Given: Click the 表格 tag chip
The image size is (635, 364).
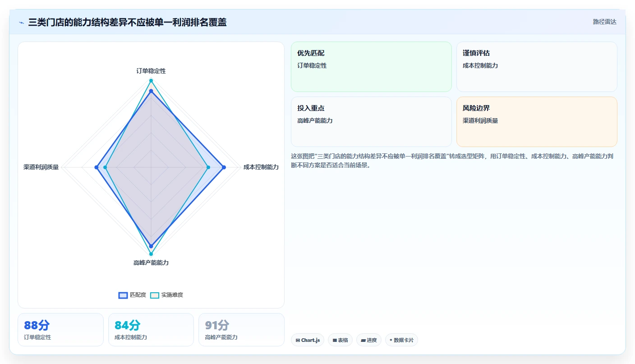Looking at the screenshot, I should (x=341, y=340).
